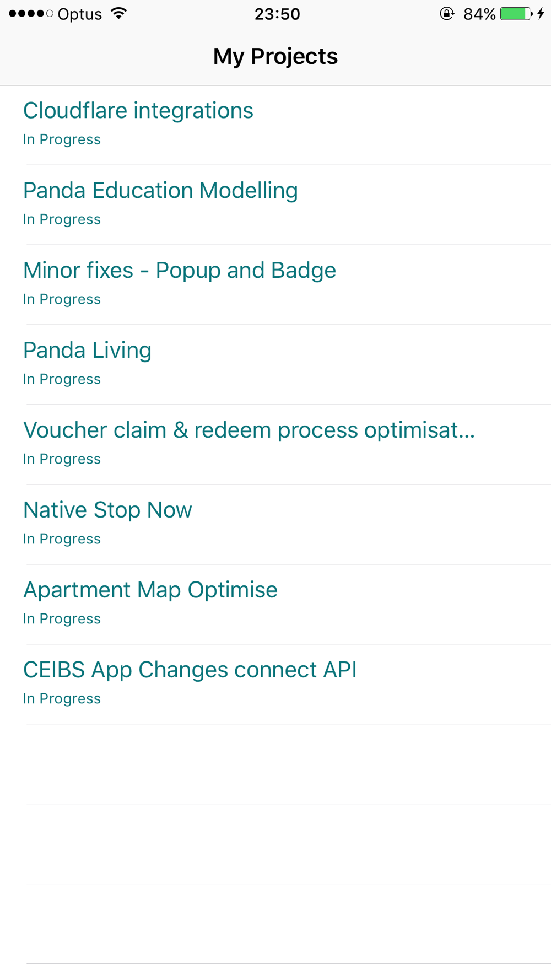This screenshot has height=980, width=551.
Task: Open the Panda Living project
Action: [x=275, y=365]
